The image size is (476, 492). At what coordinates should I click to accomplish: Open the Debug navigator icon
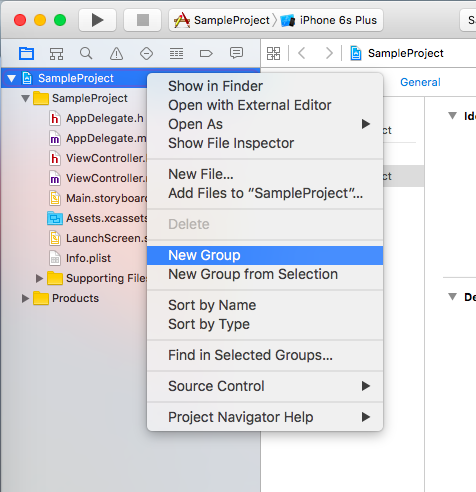tap(176, 53)
